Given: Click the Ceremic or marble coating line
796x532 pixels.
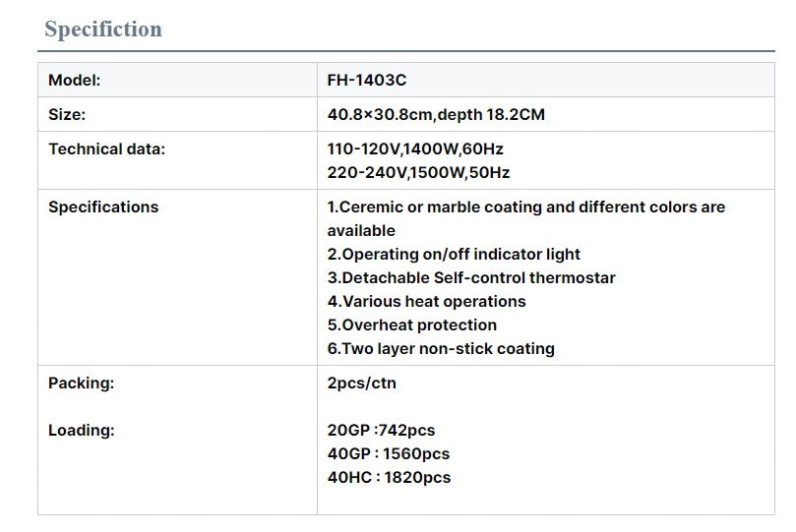Looking at the screenshot, I should [526, 218].
